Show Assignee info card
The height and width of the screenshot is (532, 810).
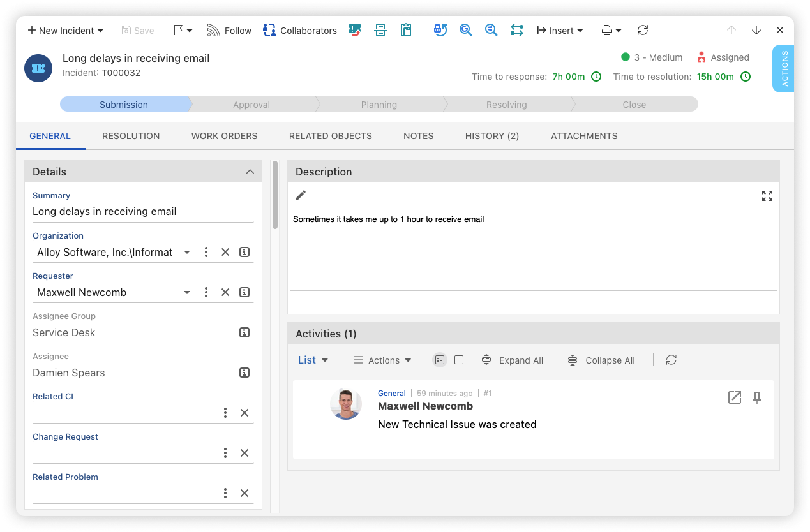tap(244, 373)
